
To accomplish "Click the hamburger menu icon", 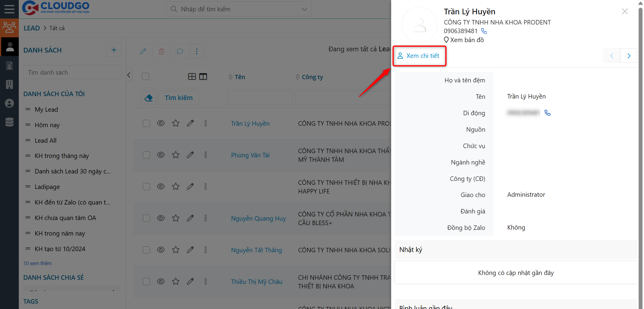I will 9,9.
